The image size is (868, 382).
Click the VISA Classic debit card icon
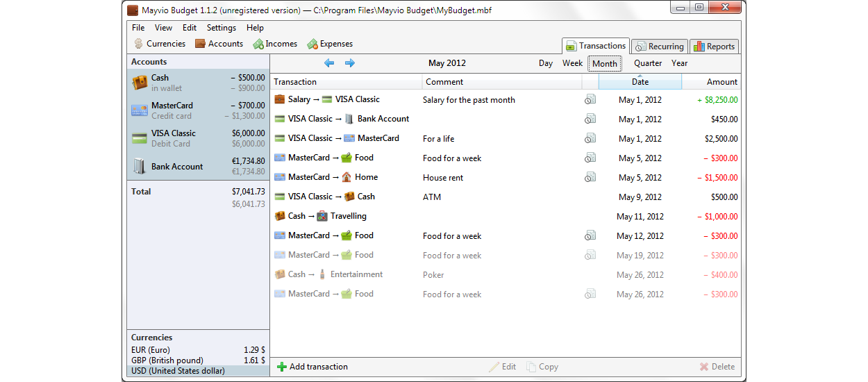tap(140, 138)
